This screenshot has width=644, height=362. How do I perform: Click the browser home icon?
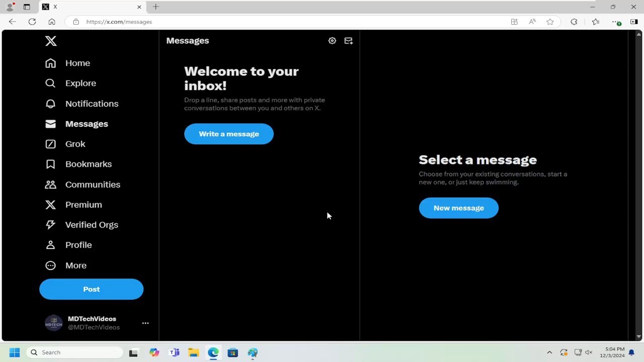[x=52, y=22]
